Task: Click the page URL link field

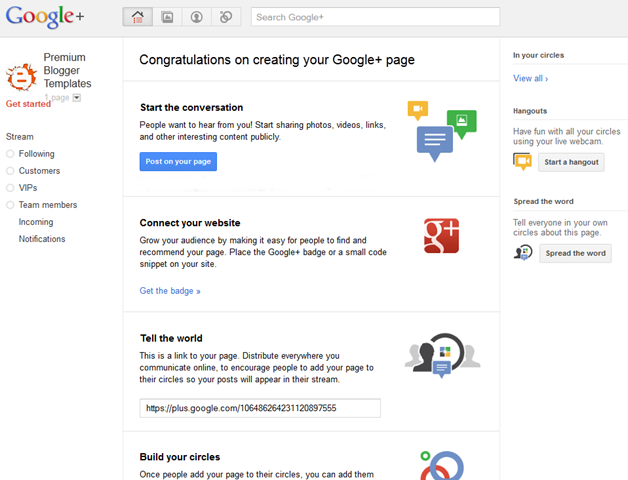Action: [260, 408]
